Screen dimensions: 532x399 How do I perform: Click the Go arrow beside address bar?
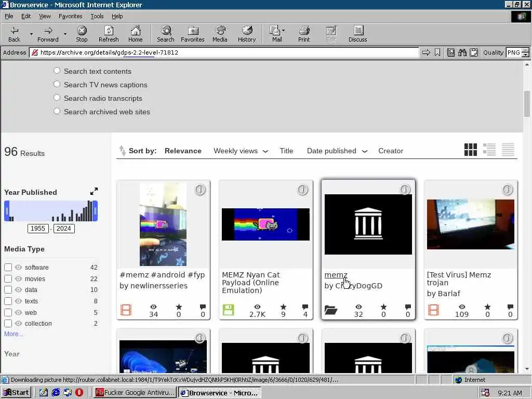click(x=426, y=52)
